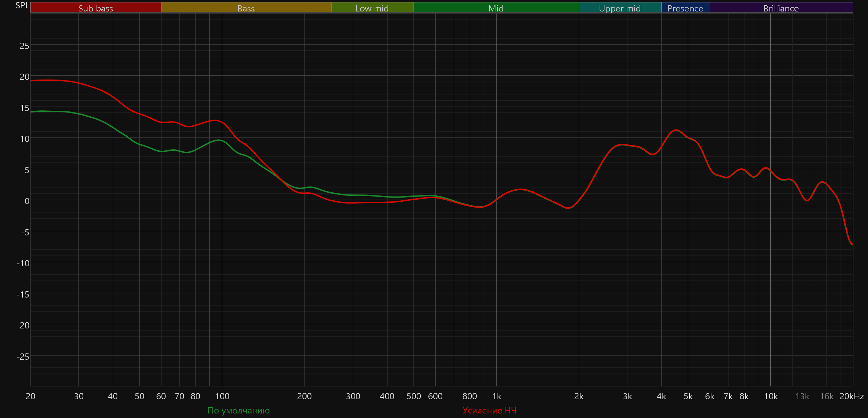Toggle the red Усиление НЧ legend label
This screenshot has width=868, height=418.
489,410
